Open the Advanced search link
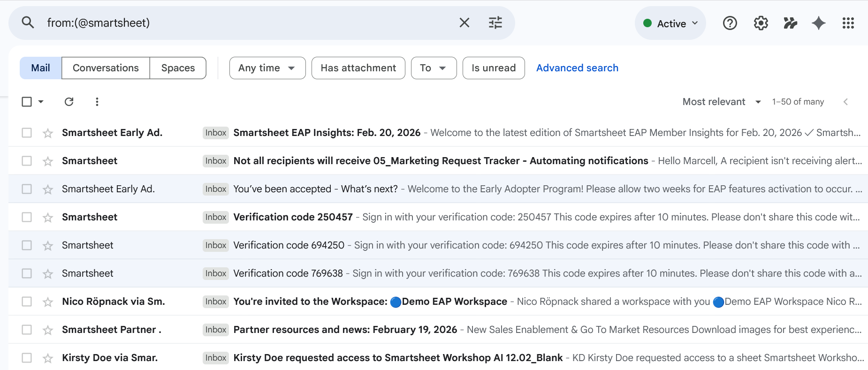 pos(577,68)
